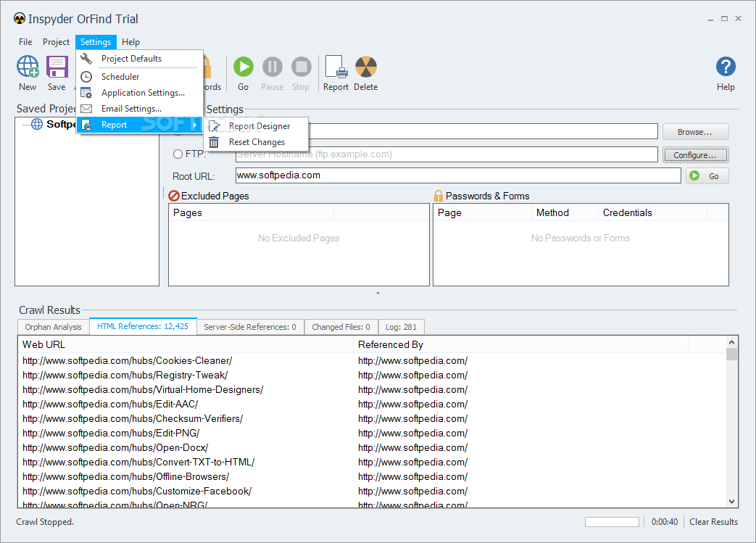Choose Email Settings... menu entry
Image resolution: width=756 pixels, height=543 pixels.
coord(140,109)
